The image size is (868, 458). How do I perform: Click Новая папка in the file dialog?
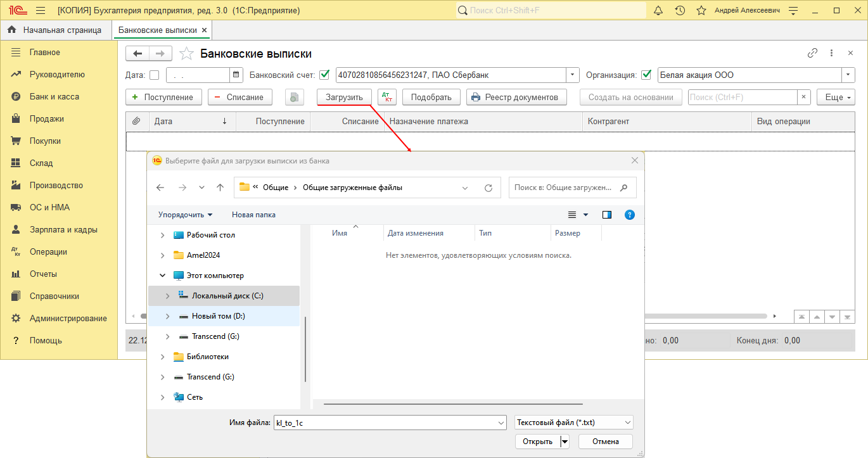coord(253,215)
